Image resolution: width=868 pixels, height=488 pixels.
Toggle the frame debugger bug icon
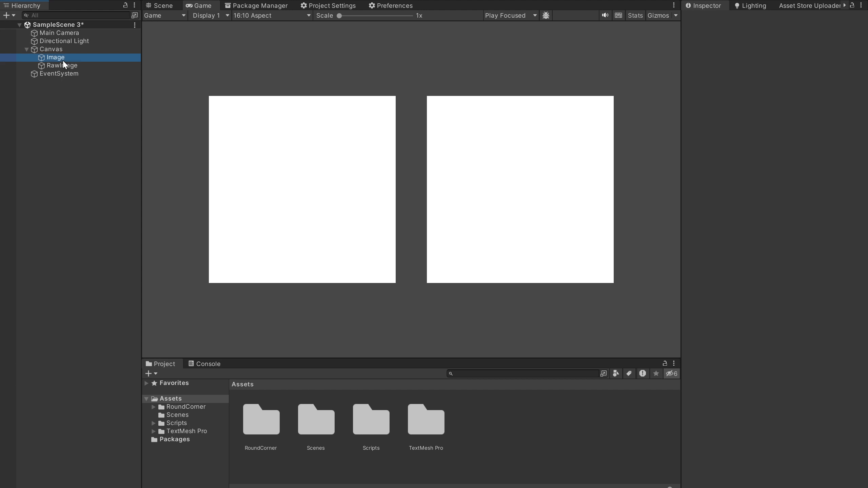pyautogui.click(x=546, y=16)
